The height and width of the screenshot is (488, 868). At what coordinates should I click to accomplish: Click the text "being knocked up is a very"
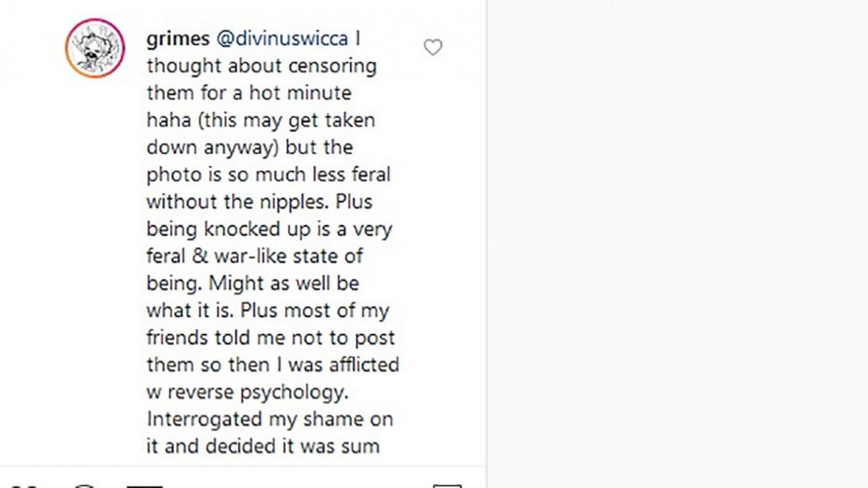pos(268,229)
